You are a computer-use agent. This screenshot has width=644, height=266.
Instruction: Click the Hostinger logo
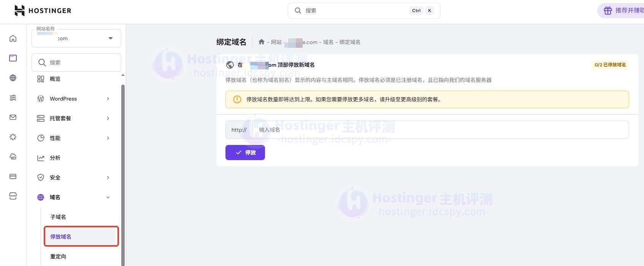coord(43,11)
